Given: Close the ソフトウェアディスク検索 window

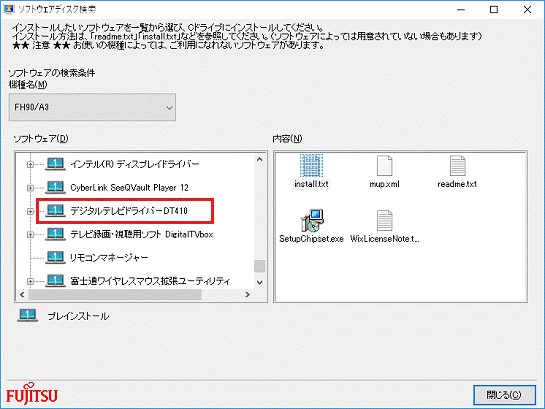Looking at the screenshot, I should click(x=527, y=9).
